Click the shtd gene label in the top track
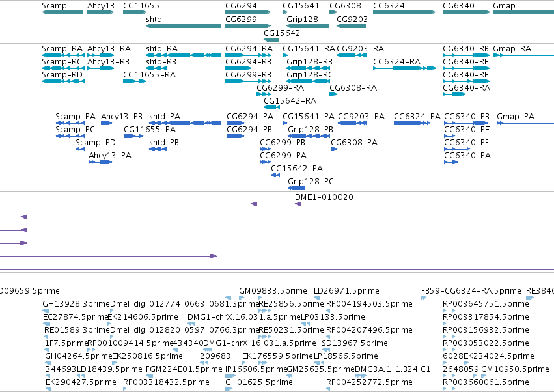554x392 pixels. [x=154, y=19]
